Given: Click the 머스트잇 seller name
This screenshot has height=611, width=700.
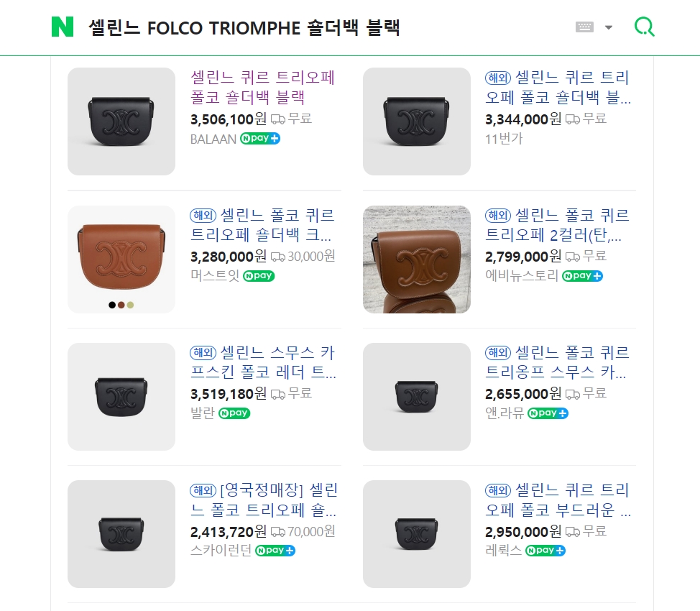Looking at the screenshot, I should (214, 276).
